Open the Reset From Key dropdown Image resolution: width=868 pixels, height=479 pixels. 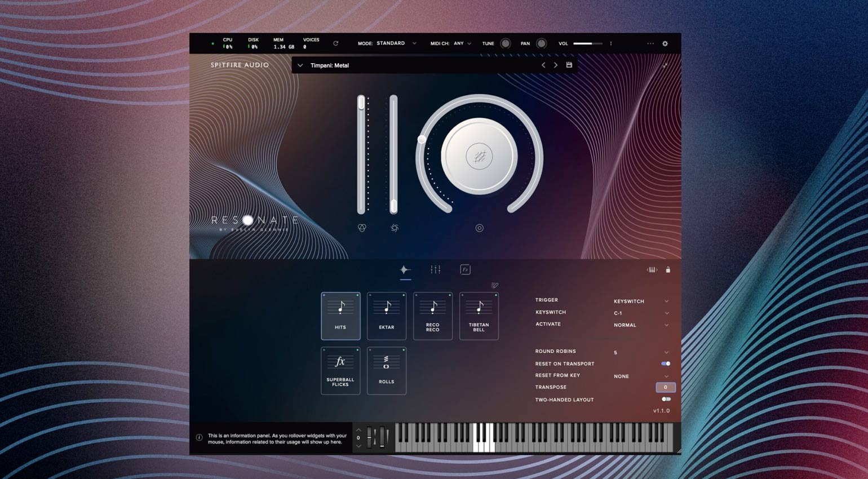(641, 376)
